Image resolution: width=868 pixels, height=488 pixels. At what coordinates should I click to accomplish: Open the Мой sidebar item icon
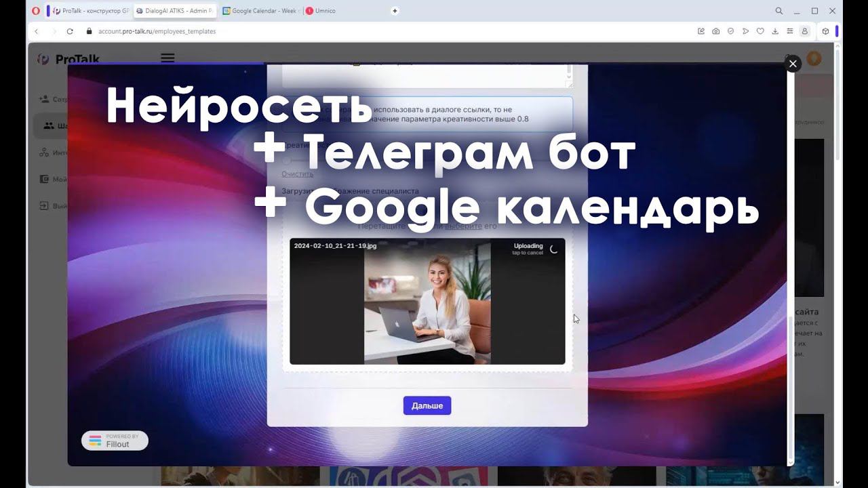click(x=43, y=180)
